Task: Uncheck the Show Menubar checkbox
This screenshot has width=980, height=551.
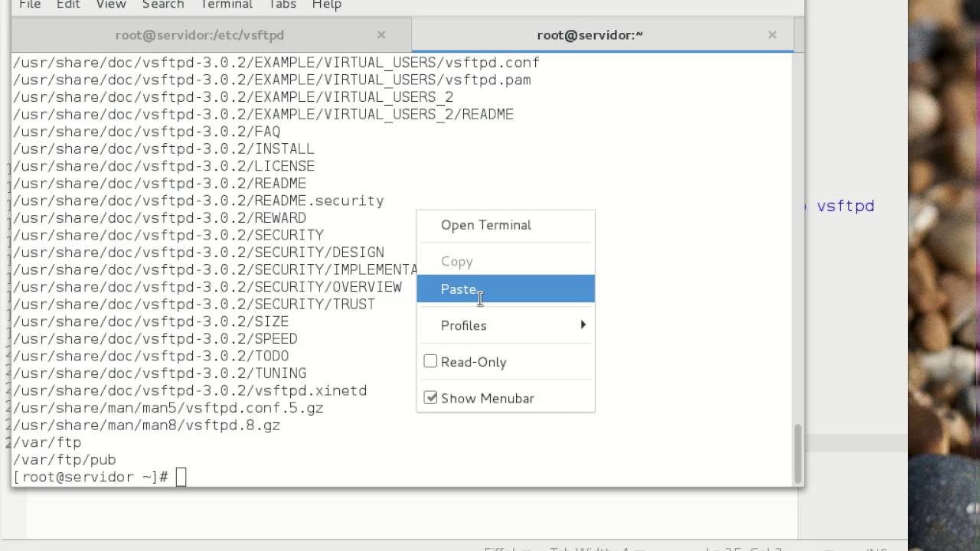Action: pyautogui.click(x=430, y=398)
